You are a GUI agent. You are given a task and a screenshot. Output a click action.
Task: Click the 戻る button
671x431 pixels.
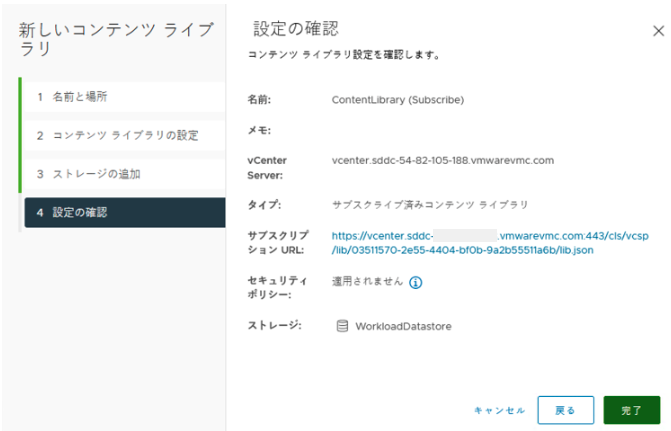point(565,410)
